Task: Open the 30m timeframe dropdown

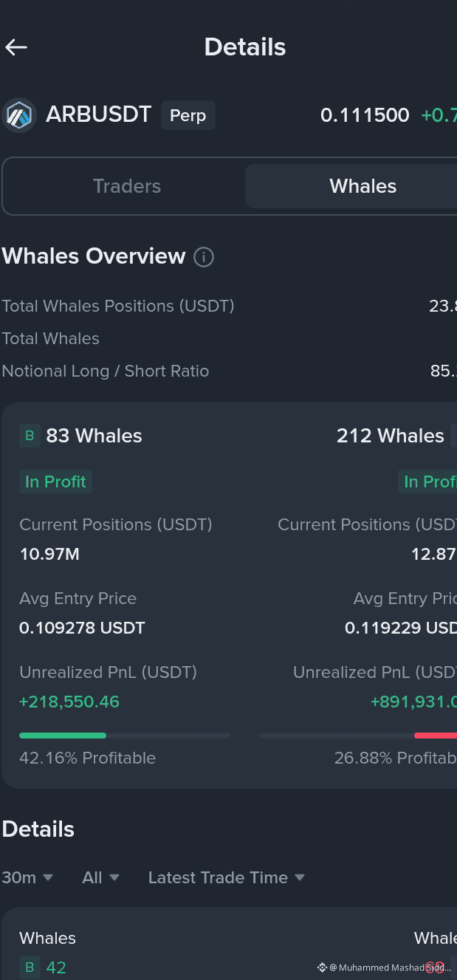Action: (28, 877)
